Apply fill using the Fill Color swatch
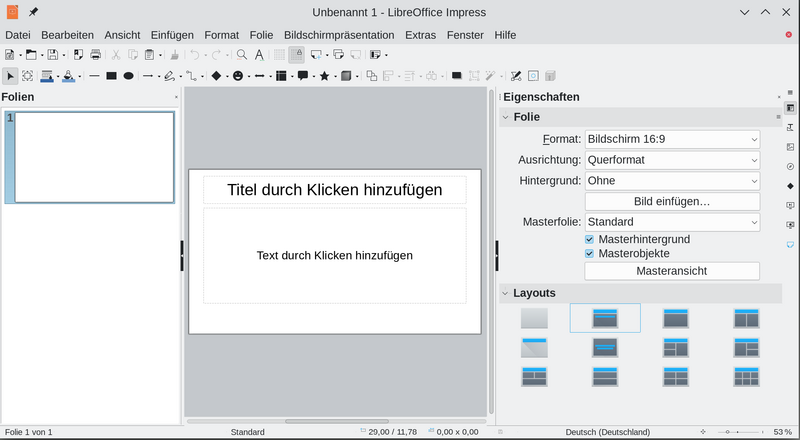Image resolution: width=800 pixels, height=440 pixels. click(x=68, y=76)
